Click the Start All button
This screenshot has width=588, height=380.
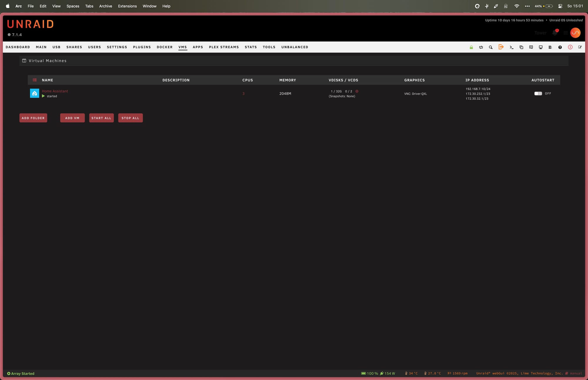pos(101,118)
